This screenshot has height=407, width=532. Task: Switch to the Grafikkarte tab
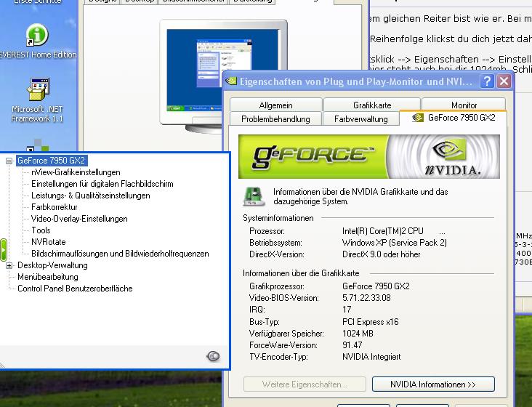(x=372, y=105)
